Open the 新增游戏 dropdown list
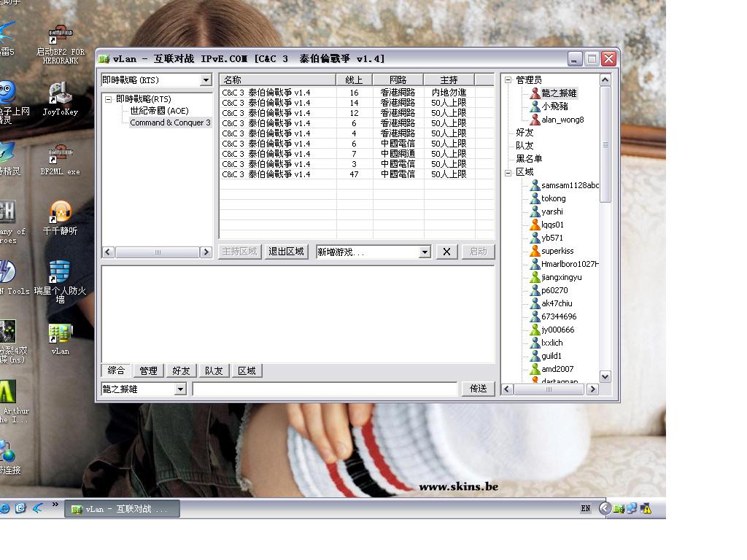The image size is (747, 560). (x=425, y=252)
